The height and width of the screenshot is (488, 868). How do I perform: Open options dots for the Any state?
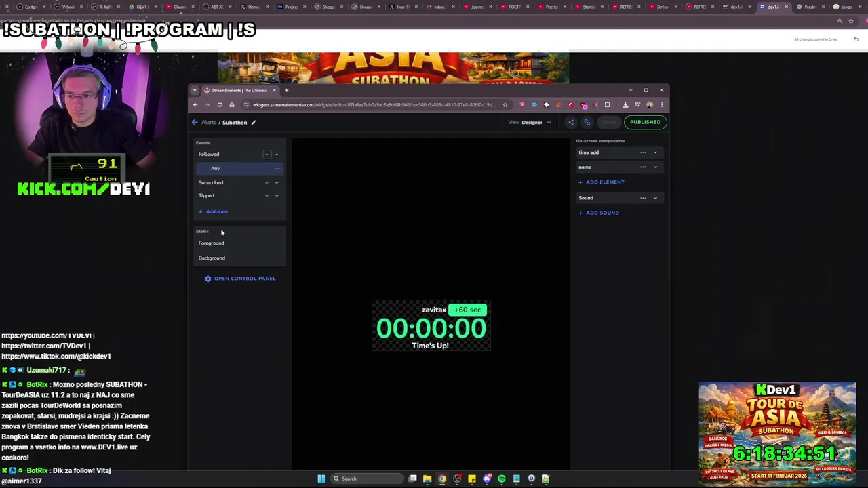pyautogui.click(x=277, y=169)
